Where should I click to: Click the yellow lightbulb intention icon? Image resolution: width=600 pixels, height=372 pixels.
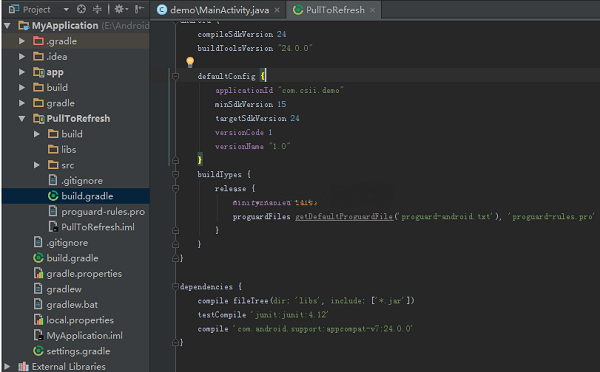tap(190, 62)
